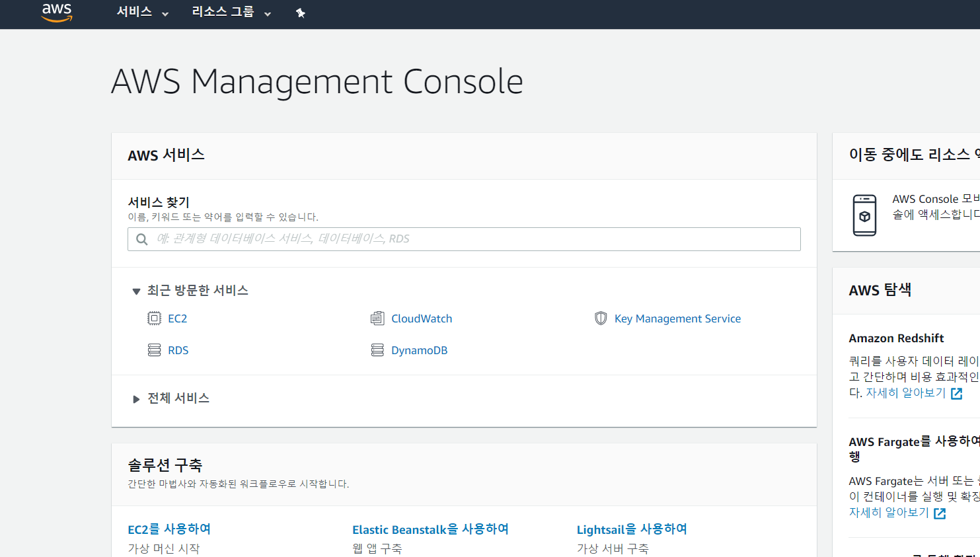The height and width of the screenshot is (557, 980).
Task: Click the 솔루션 구축 heading
Action: point(165,465)
